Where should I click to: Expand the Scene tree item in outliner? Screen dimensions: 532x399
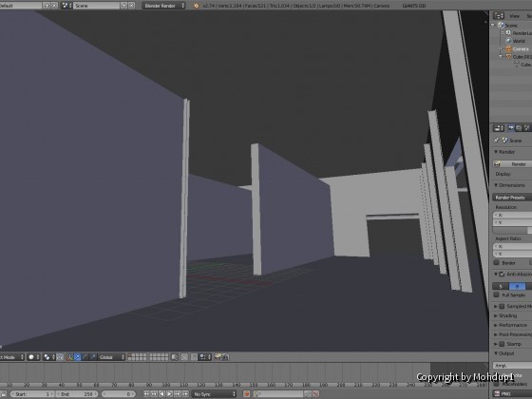(493, 25)
